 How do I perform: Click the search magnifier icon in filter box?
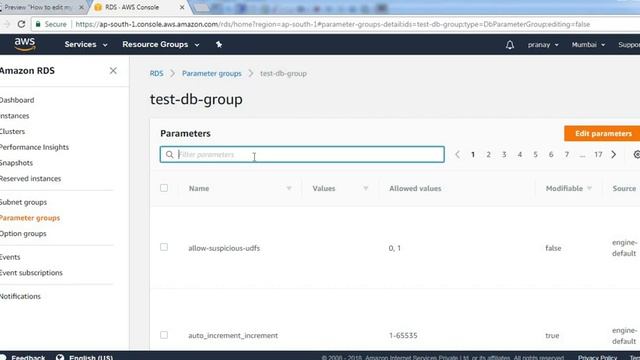[x=169, y=155]
